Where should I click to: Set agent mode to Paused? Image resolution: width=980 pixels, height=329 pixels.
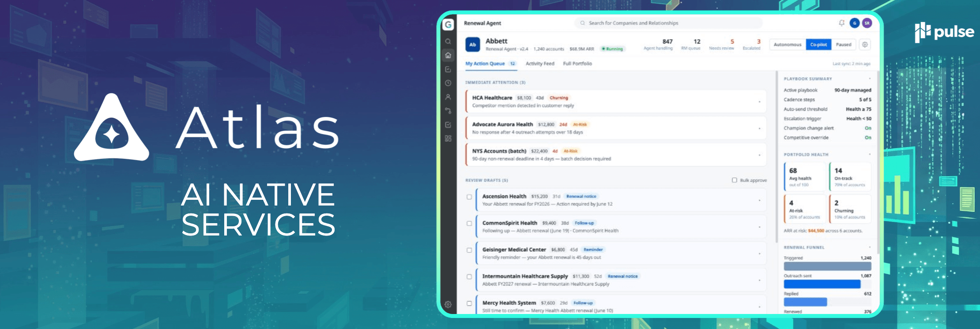click(x=844, y=45)
